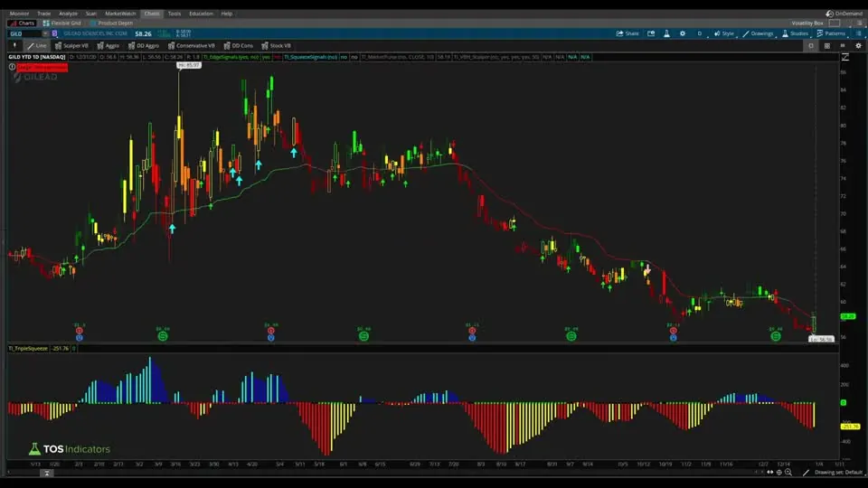Apply the Conservative VB study set

tap(191, 46)
